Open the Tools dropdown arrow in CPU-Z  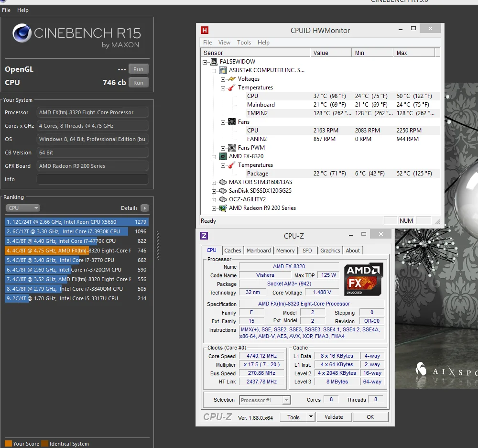click(311, 417)
